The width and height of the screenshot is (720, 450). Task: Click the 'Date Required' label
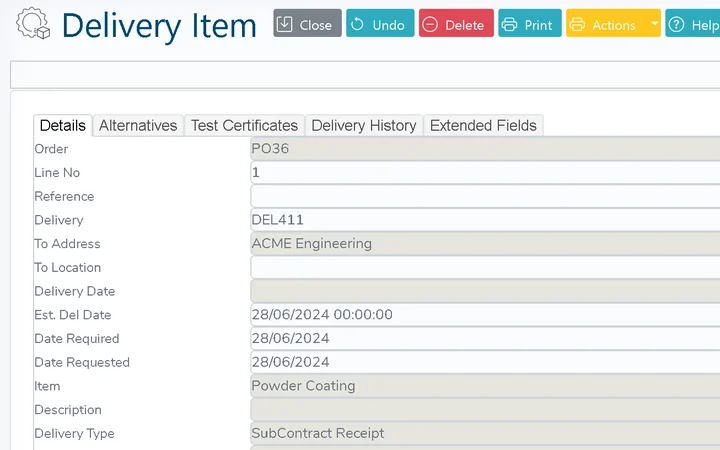(77, 339)
